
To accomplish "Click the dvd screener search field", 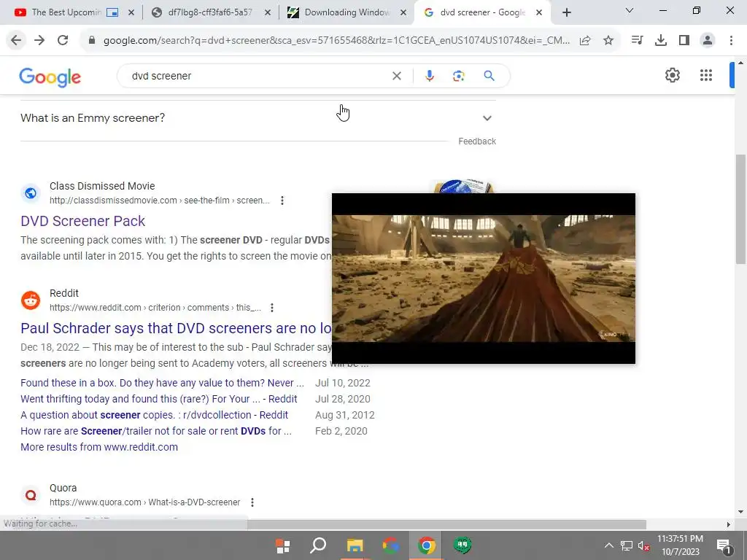I will coord(258,76).
